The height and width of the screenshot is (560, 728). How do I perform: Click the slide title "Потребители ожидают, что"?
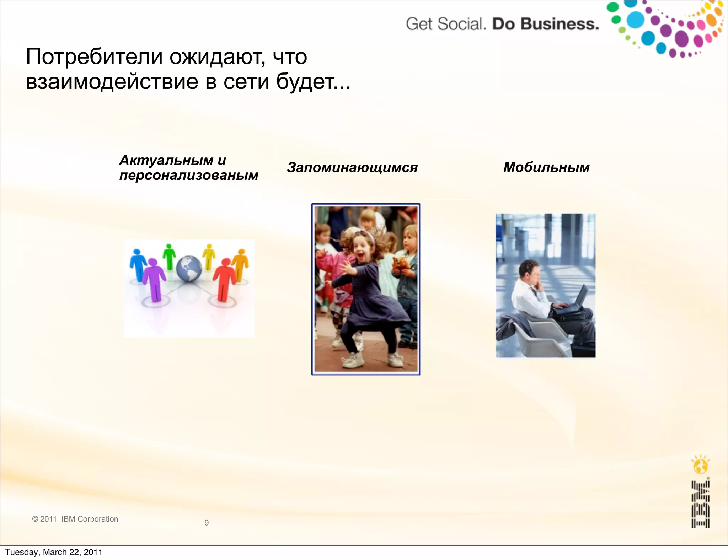click(x=166, y=57)
